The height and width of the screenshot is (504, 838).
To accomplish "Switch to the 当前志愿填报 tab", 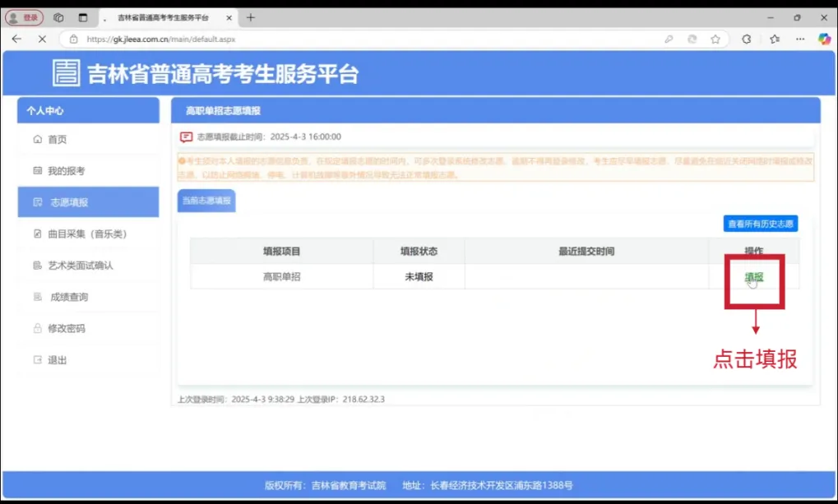I will pos(206,201).
